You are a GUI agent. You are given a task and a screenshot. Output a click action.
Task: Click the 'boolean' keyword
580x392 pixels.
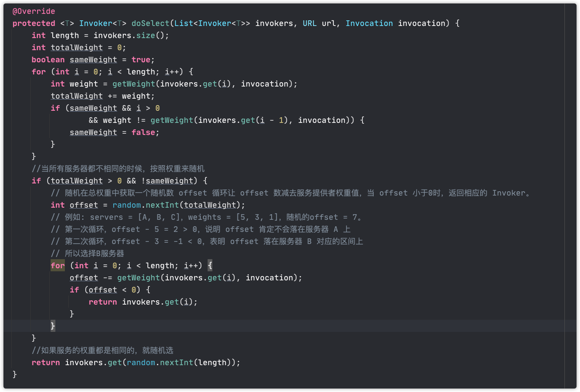48,60
